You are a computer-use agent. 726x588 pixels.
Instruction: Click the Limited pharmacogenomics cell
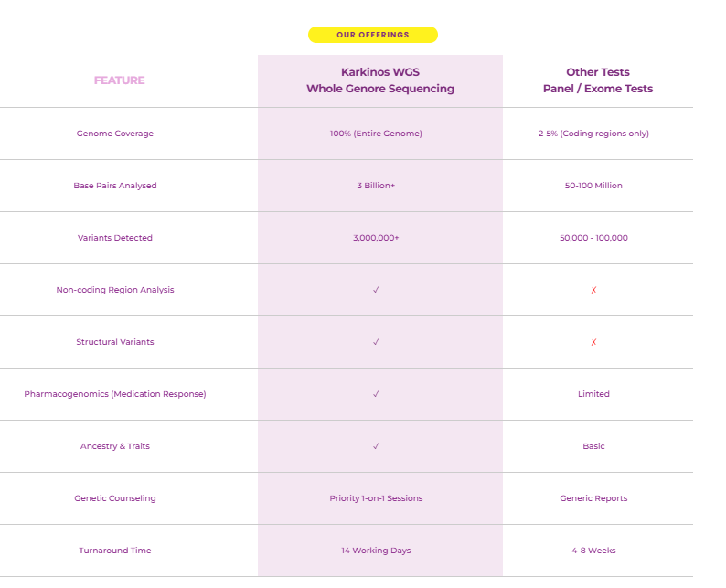[593, 394]
